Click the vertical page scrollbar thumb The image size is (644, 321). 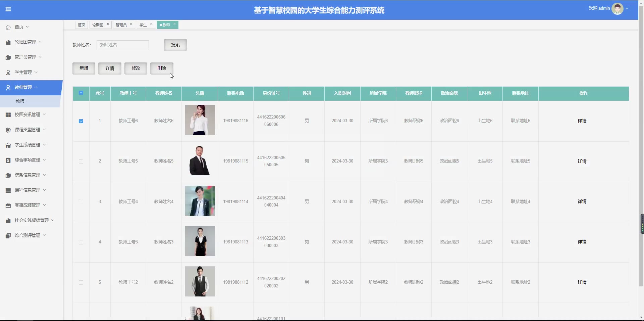tap(642, 224)
